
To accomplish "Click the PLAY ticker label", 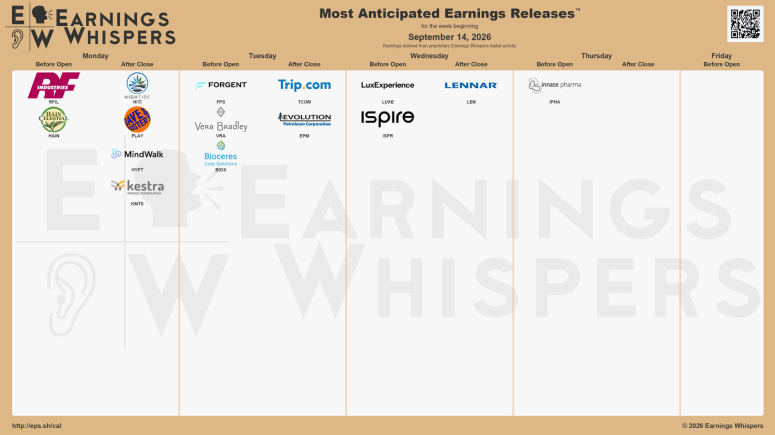I will pyautogui.click(x=137, y=136).
